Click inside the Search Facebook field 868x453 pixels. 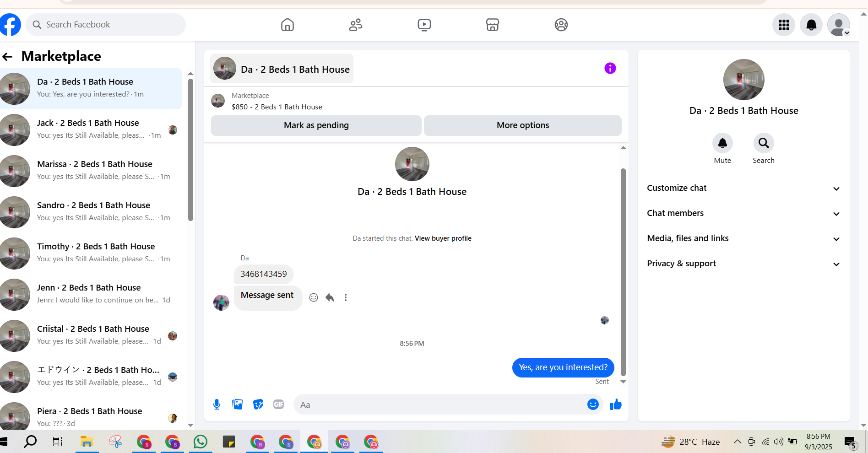[x=106, y=25]
